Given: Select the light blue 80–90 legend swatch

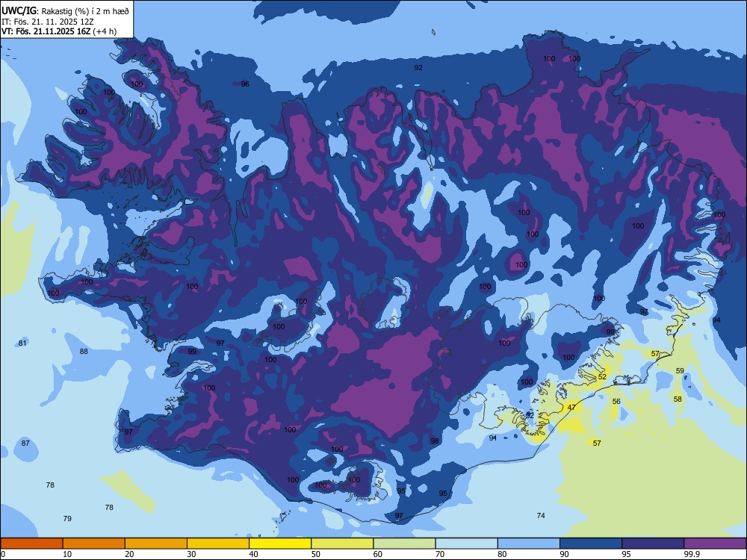Looking at the screenshot, I should click(529, 544).
